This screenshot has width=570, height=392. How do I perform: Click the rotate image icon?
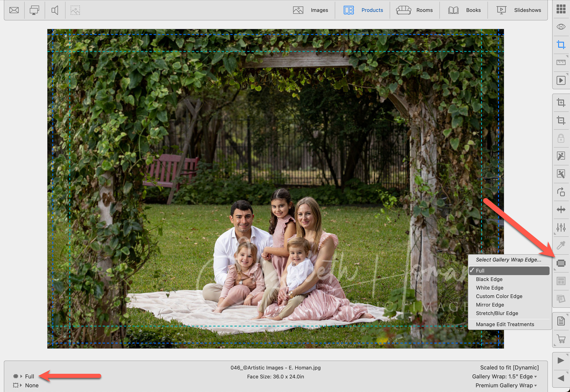click(561, 192)
